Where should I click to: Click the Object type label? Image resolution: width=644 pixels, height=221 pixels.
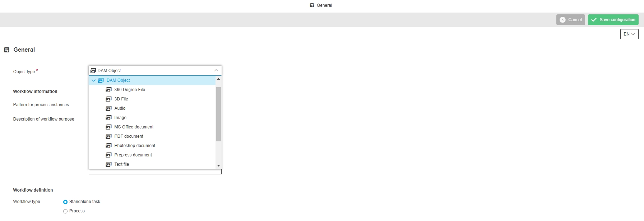coord(24,72)
